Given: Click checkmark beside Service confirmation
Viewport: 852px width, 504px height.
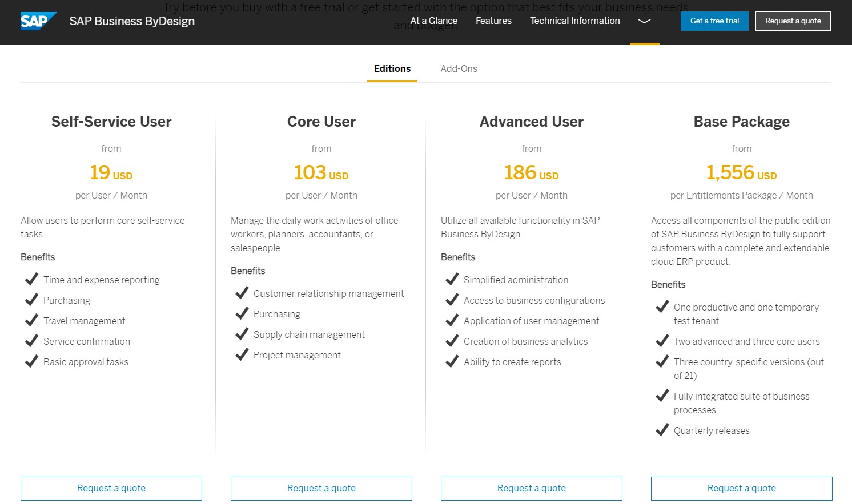Looking at the screenshot, I should (31, 341).
